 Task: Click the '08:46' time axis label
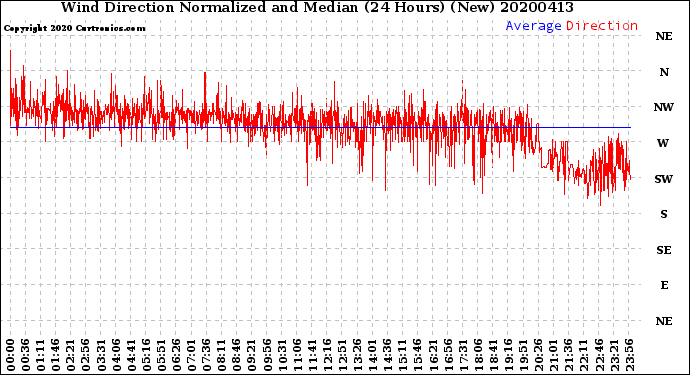(x=237, y=356)
